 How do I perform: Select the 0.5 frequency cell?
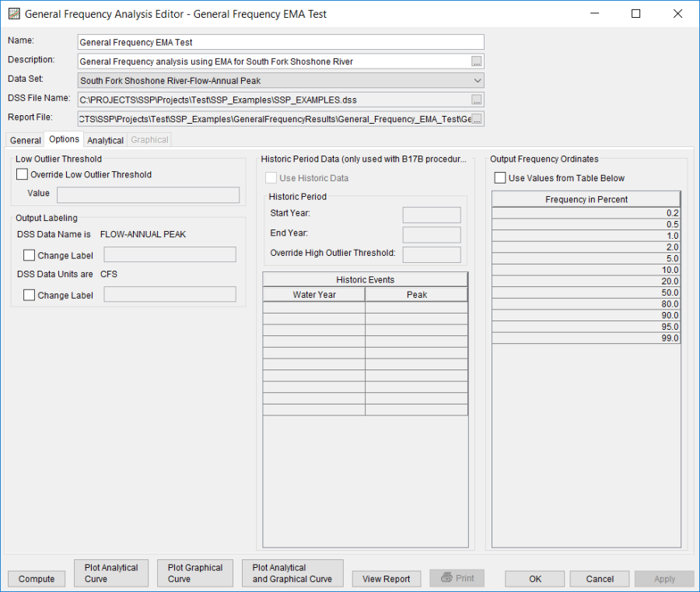[586, 224]
